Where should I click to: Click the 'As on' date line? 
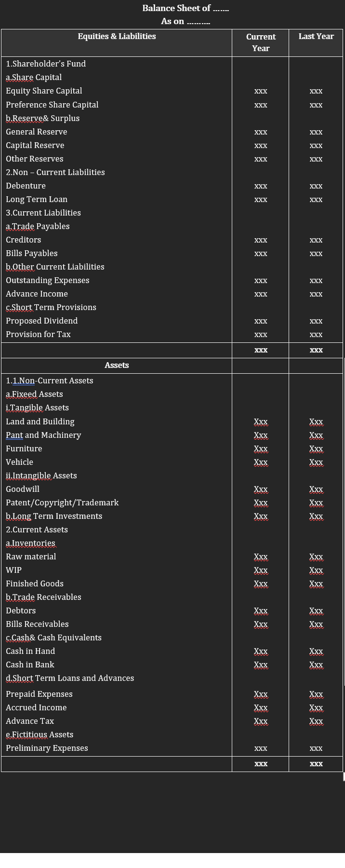click(185, 21)
